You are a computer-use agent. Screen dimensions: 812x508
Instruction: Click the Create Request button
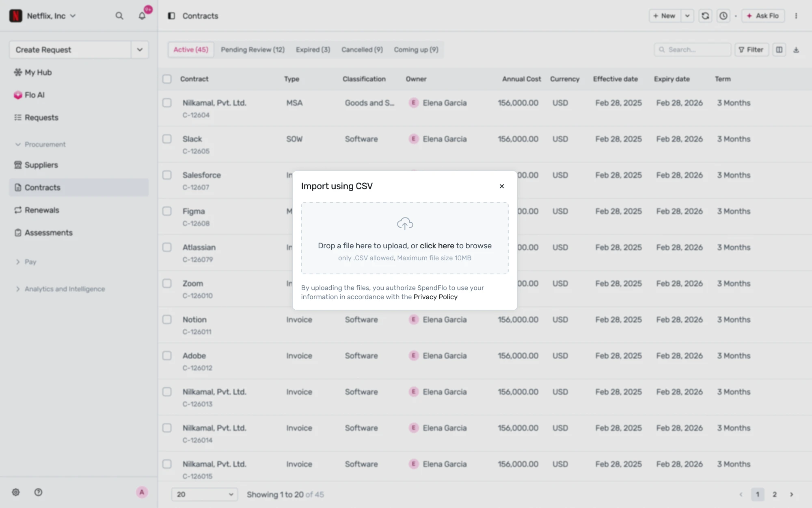coord(70,50)
